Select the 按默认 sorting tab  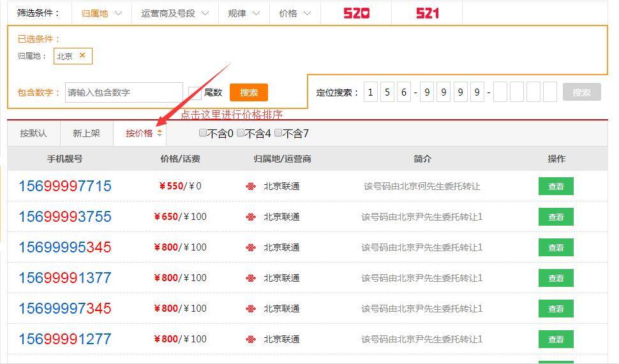click(x=33, y=133)
